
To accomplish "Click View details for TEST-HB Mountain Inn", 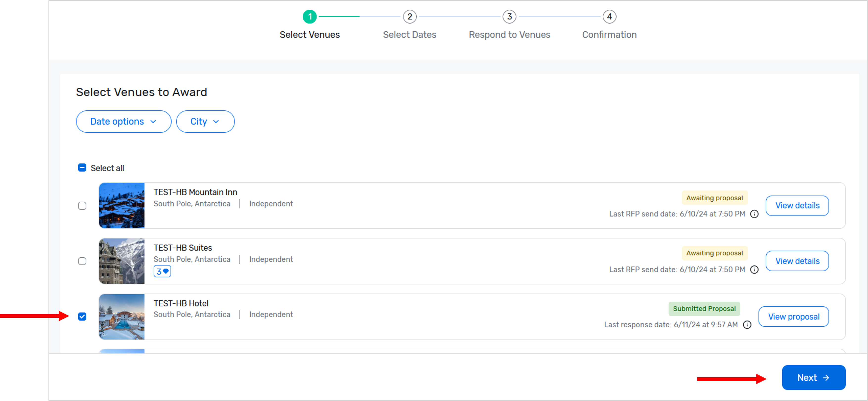I will pyautogui.click(x=797, y=206).
